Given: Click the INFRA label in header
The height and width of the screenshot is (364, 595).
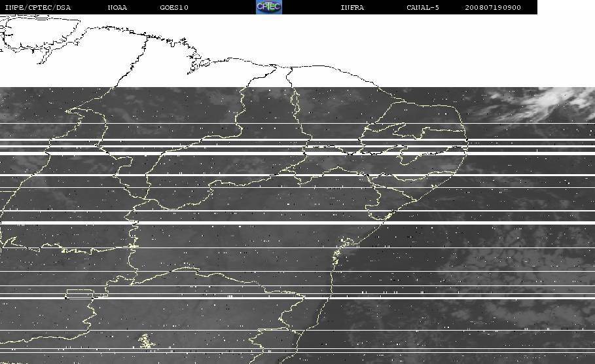Looking at the screenshot, I should tap(352, 7).
